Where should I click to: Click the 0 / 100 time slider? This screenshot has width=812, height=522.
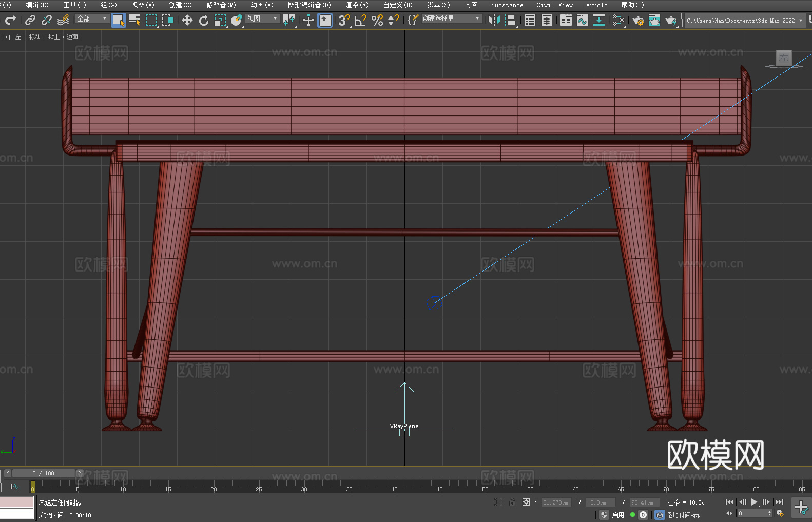click(x=44, y=473)
